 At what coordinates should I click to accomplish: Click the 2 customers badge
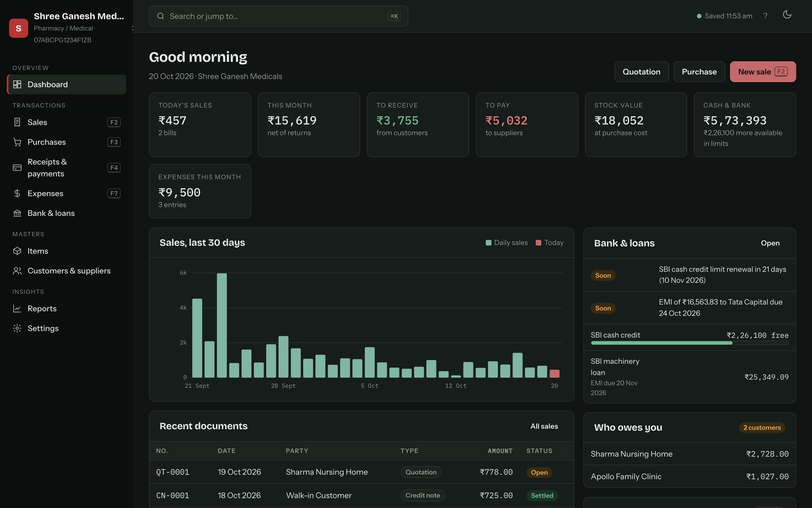762,428
